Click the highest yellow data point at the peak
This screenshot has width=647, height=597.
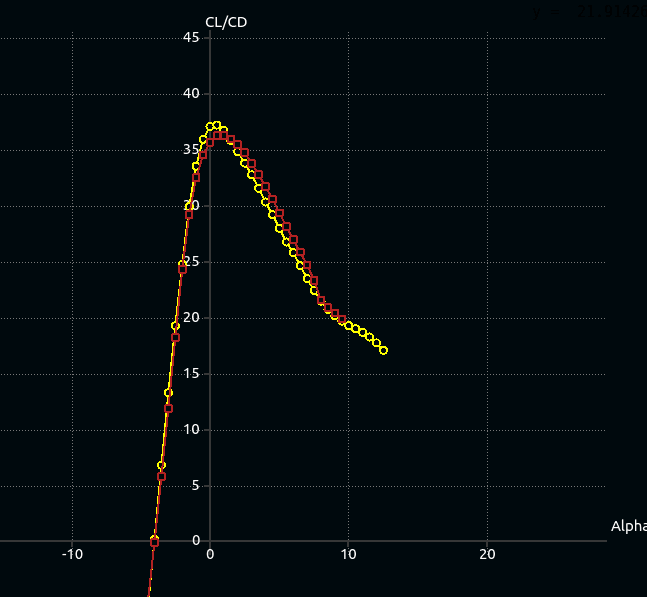pos(216,125)
